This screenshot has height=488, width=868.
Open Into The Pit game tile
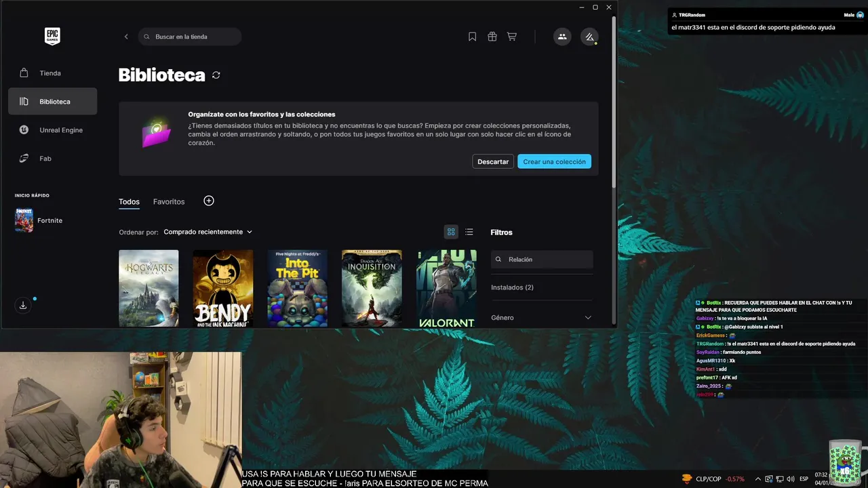pyautogui.click(x=297, y=289)
